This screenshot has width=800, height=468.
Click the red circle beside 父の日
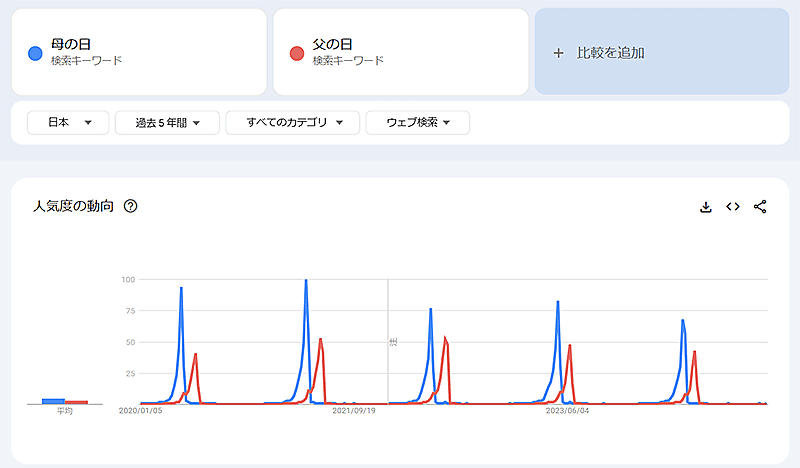[296, 52]
